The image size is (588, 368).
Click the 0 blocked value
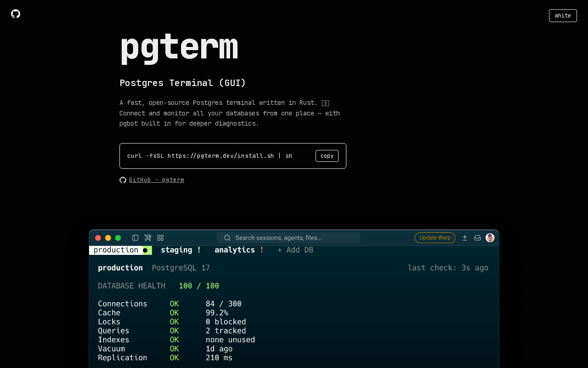click(226, 322)
